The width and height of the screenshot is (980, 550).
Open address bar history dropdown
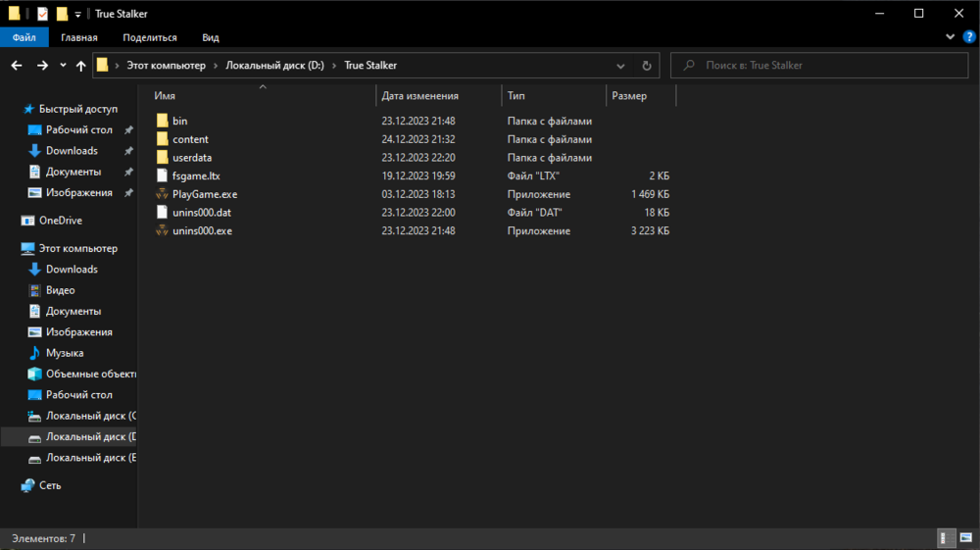[620, 66]
